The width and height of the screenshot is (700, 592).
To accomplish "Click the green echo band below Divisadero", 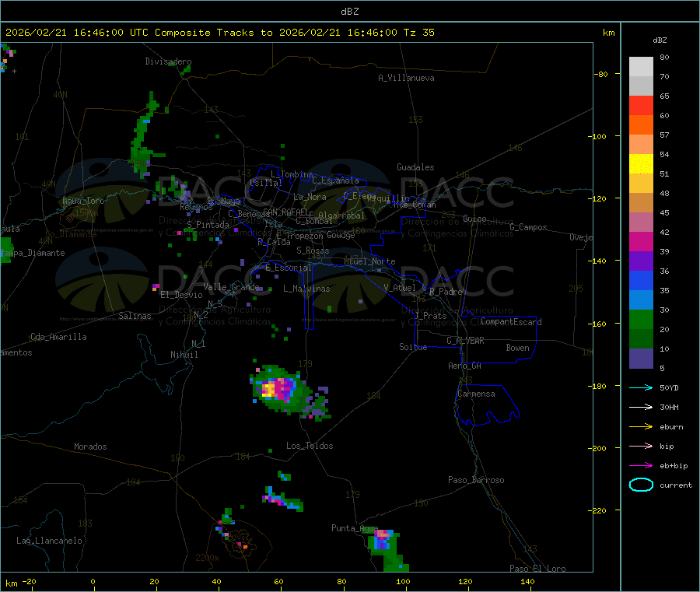I will pos(144,136).
